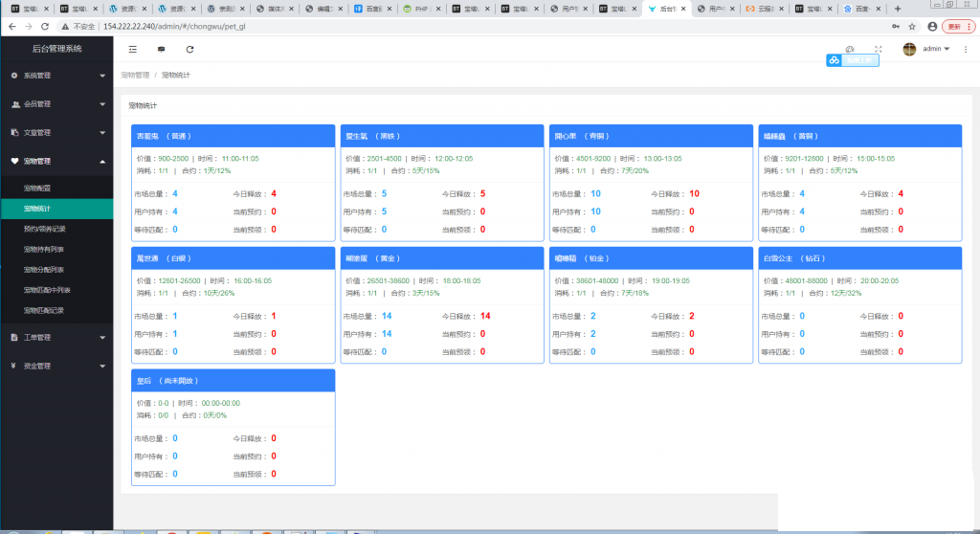Click the 宠物管理 breadcrumb link
Screen dimensions: 980x534
(135, 74)
